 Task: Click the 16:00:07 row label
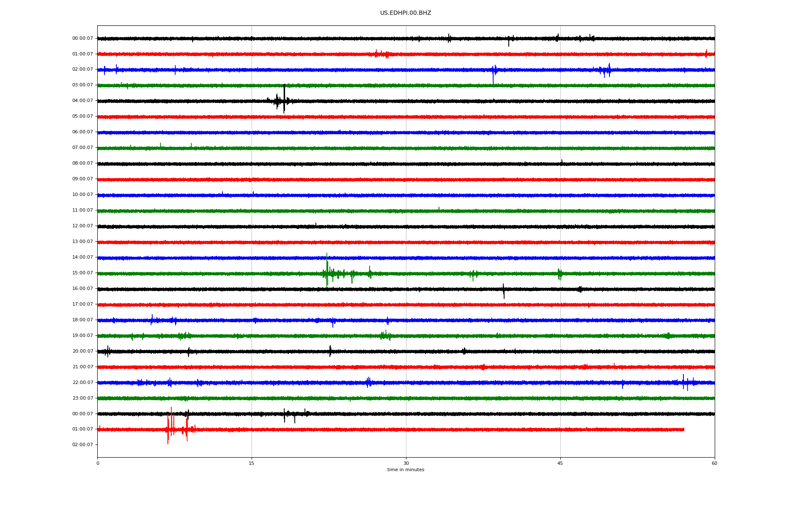pyautogui.click(x=82, y=289)
